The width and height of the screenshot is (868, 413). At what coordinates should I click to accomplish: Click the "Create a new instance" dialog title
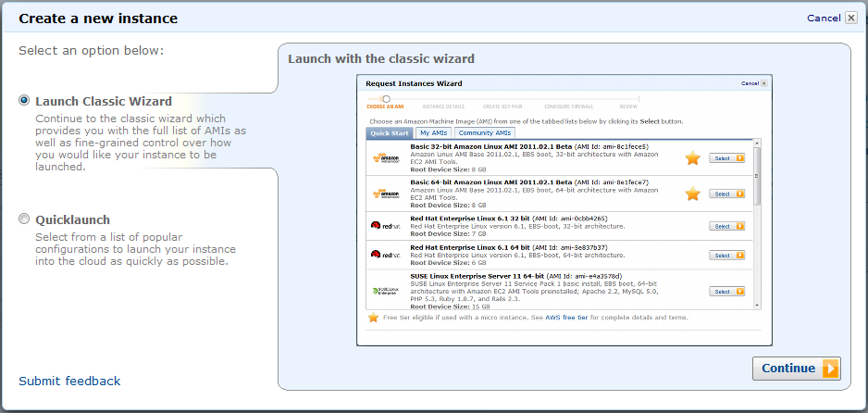point(98,19)
